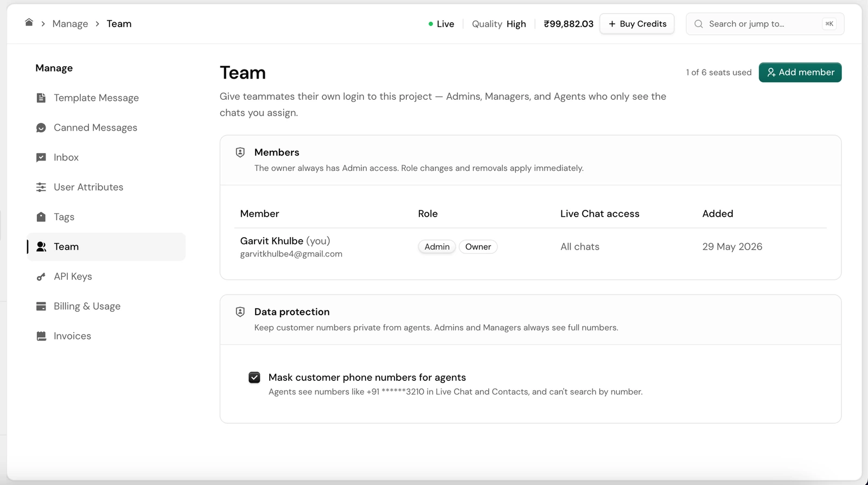
Task: Click the Added column header
Action: pos(718,214)
